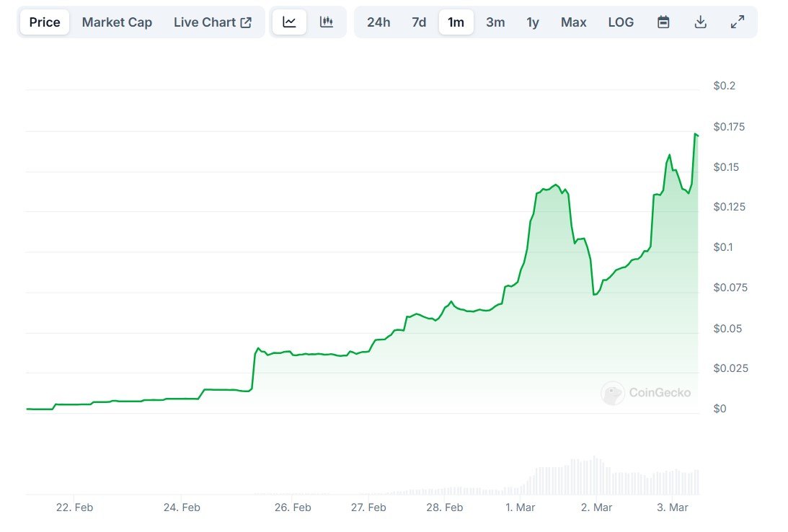This screenshot has height=532, width=788.
Task: Set time range to Max
Action: [573, 22]
